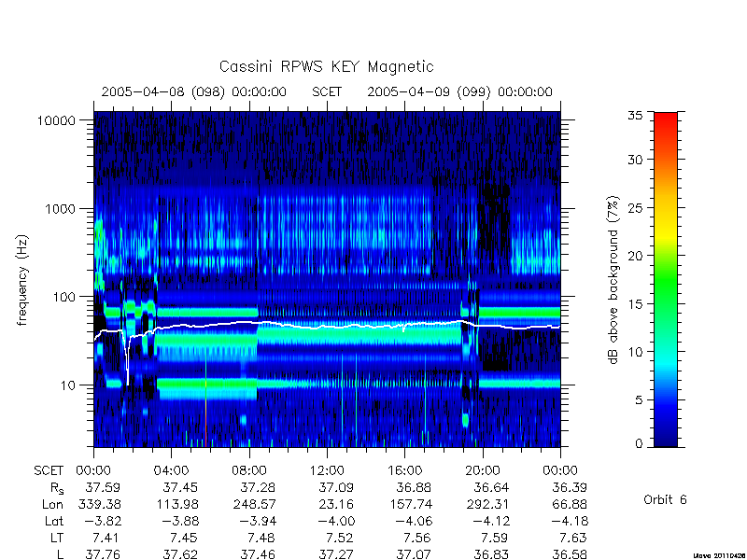Click the colorbar tick value 30
The image size is (747, 560).
(635, 160)
